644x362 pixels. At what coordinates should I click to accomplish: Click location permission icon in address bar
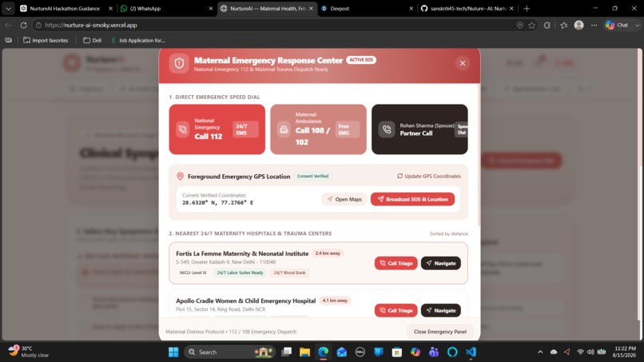pyautogui.click(x=520, y=25)
